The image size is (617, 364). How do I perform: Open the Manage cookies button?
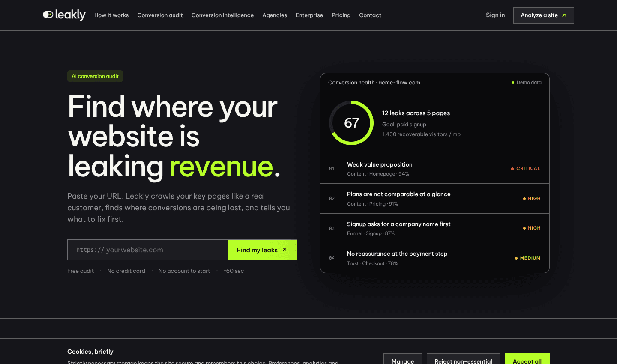click(403, 359)
